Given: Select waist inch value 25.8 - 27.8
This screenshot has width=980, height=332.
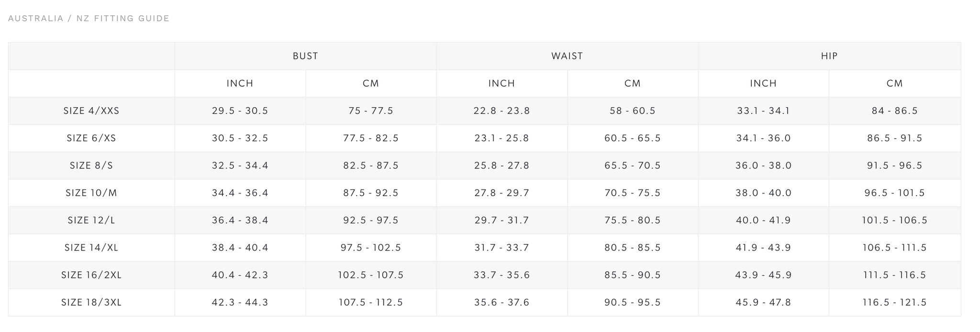Looking at the screenshot, I should coord(501,166).
